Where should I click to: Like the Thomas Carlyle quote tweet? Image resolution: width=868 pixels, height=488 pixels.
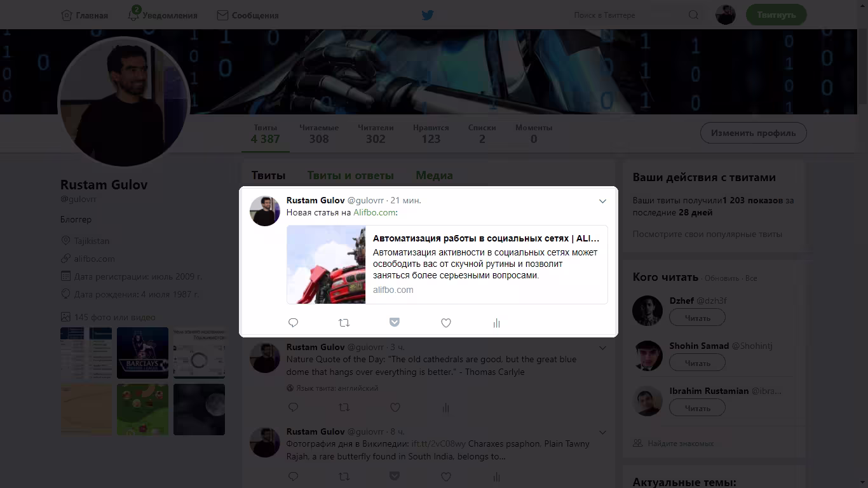[395, 407]
